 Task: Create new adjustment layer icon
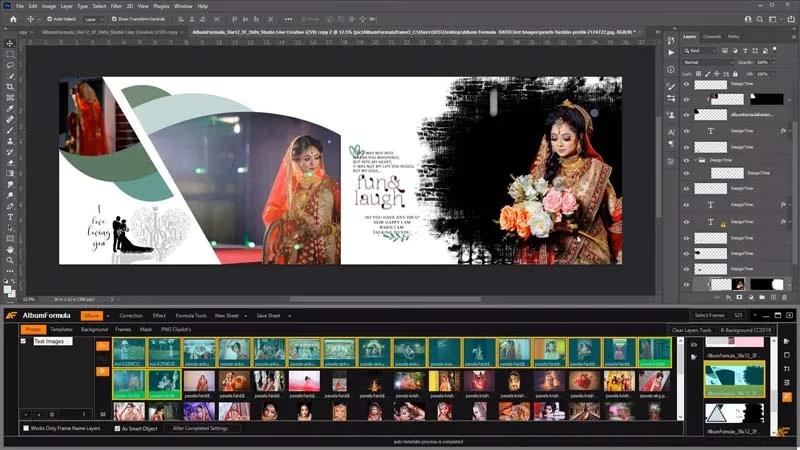coord(751,297)
